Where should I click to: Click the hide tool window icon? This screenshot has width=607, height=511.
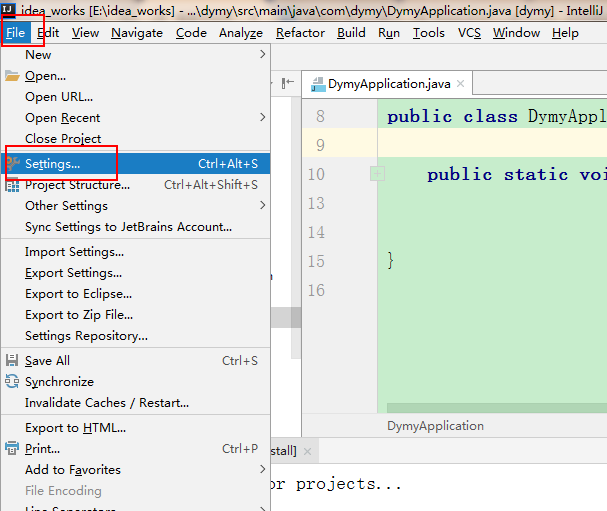288,83
